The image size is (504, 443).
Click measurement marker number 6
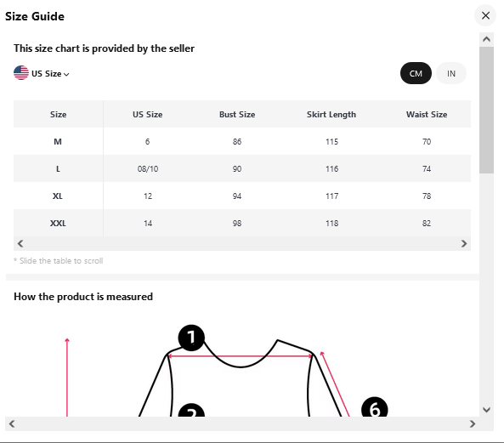pyautogui.click(x=375, y=408)
